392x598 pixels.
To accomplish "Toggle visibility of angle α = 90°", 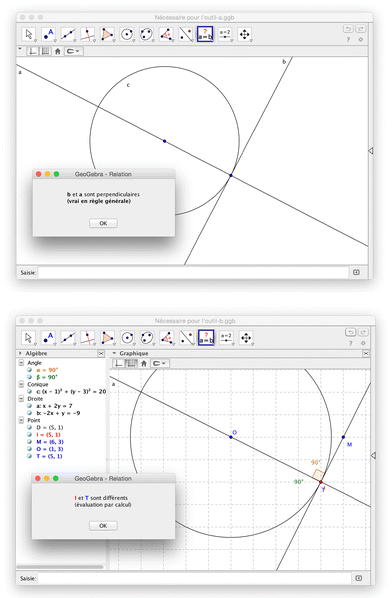I will [x=29, y=370].
